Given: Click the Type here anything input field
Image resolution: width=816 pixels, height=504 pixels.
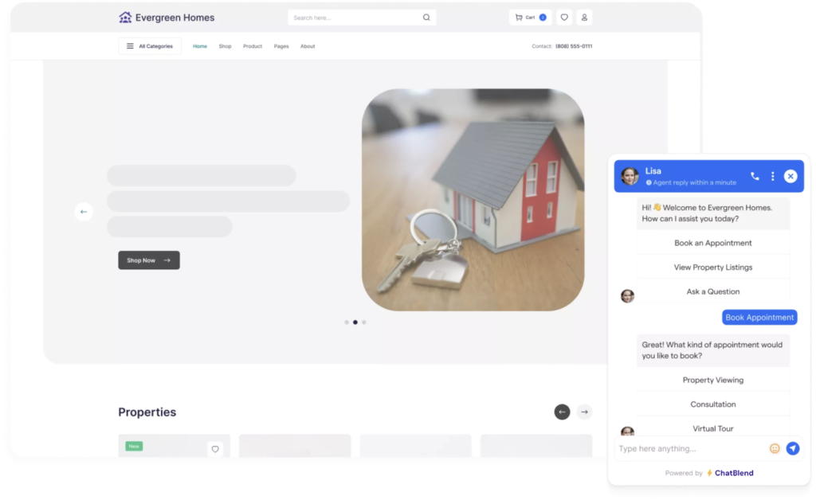Looking at the screenshot, I should pos(689,448).
